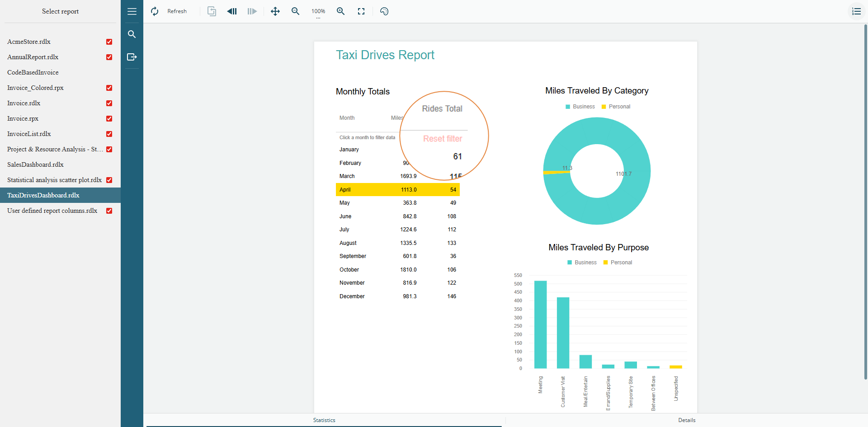Toggle the InvoiceList.rdlx checkbox
The image size is (868, 427).
[x=109, y=134]
